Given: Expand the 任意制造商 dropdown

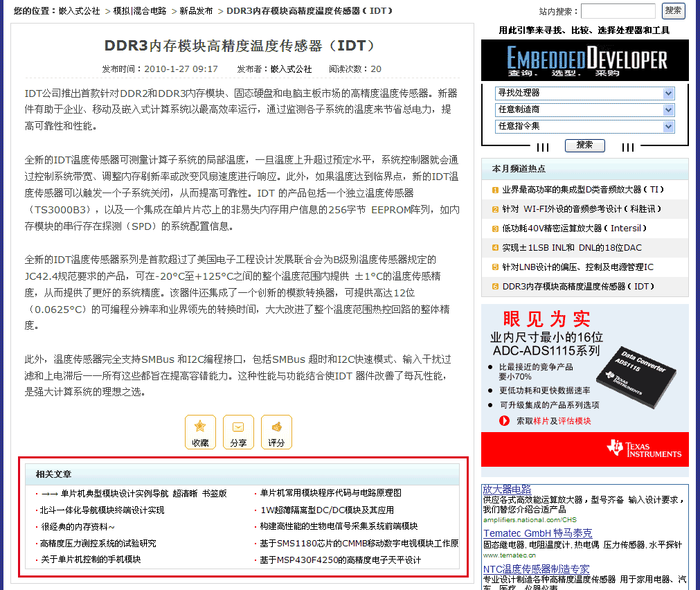Looking at the screenshot, I should (585, 109).
